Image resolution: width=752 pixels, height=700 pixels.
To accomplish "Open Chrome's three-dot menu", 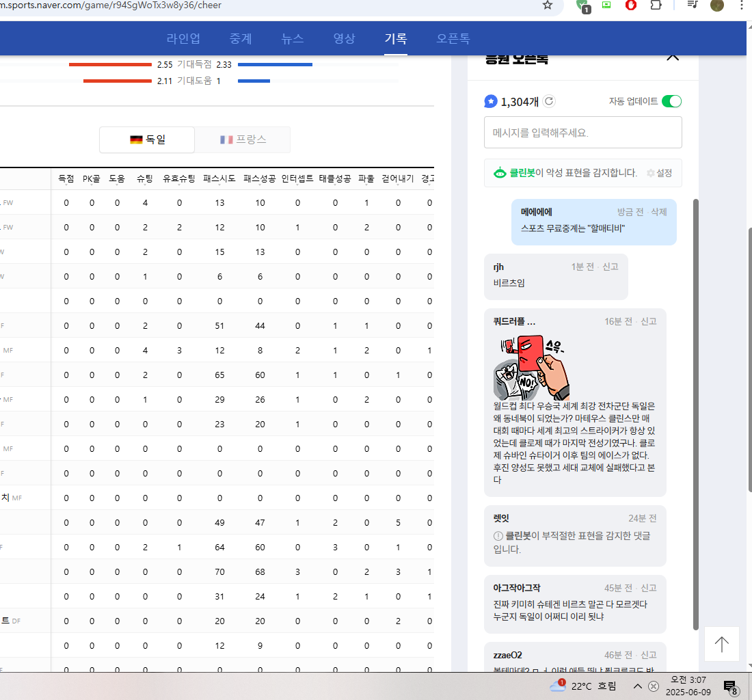I will [740, 5].
